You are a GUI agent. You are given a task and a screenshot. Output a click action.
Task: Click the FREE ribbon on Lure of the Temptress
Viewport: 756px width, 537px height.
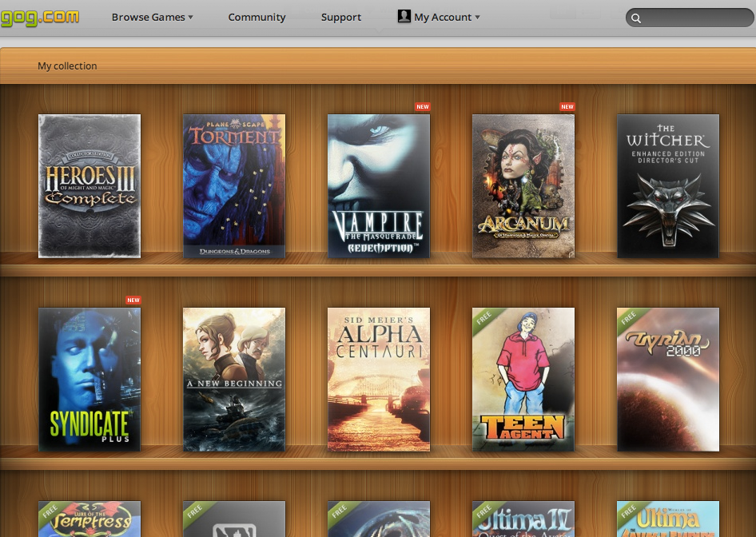pos(51,511)
